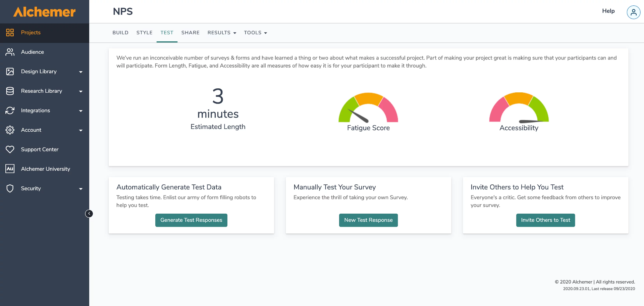Click the Projects grid icon

[10, 33]
